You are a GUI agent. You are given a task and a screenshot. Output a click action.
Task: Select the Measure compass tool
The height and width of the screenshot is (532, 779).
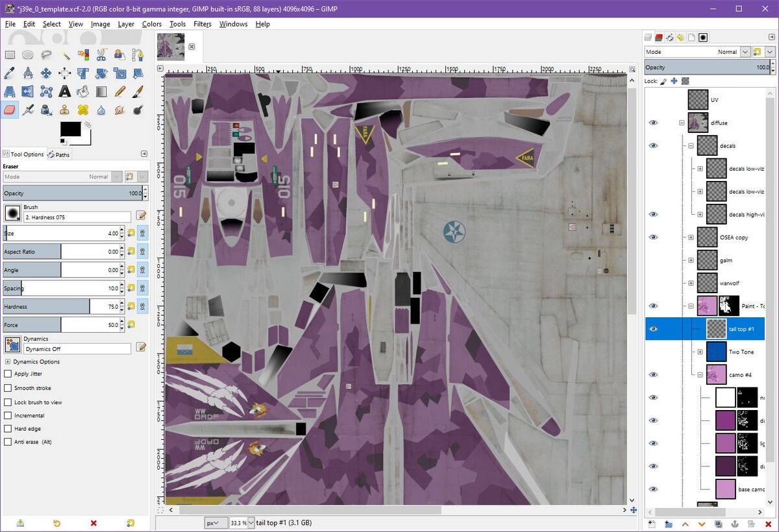point(28,73)
